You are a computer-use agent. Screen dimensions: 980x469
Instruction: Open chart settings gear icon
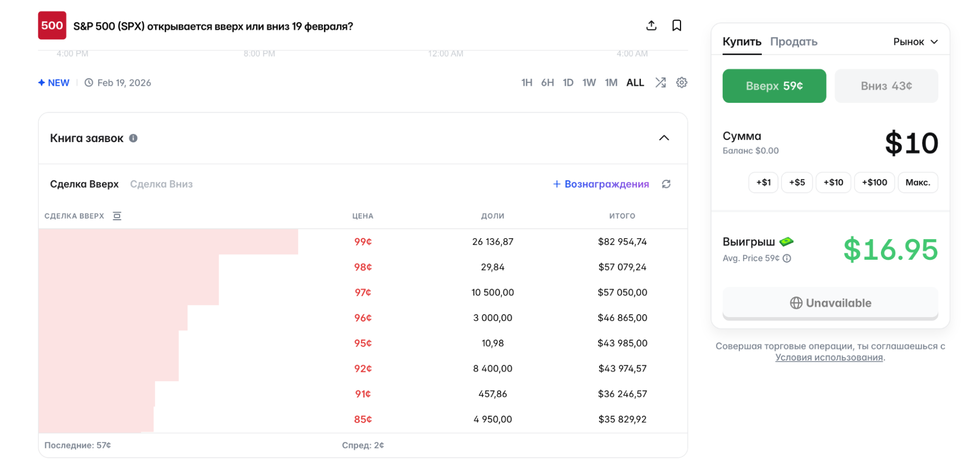681,82
